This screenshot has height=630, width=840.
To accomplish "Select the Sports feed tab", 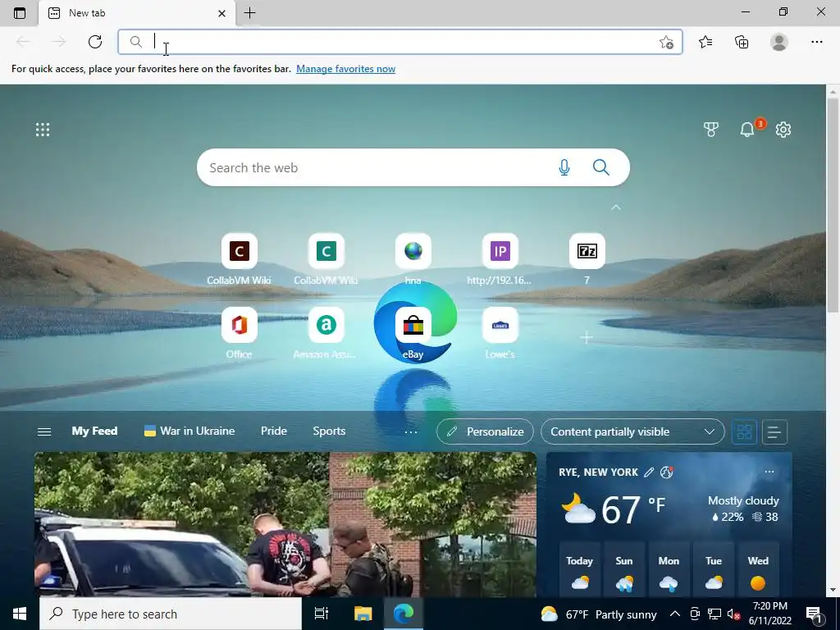I will tap(329, 431).
